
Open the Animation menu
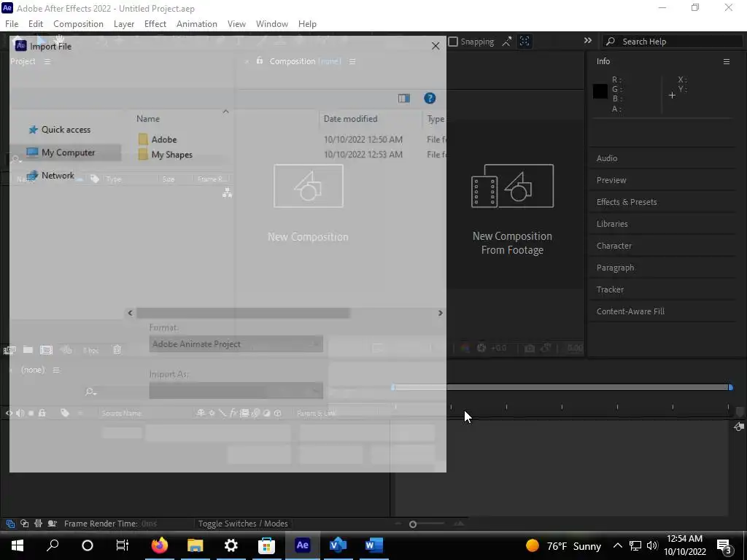[197, 24]
